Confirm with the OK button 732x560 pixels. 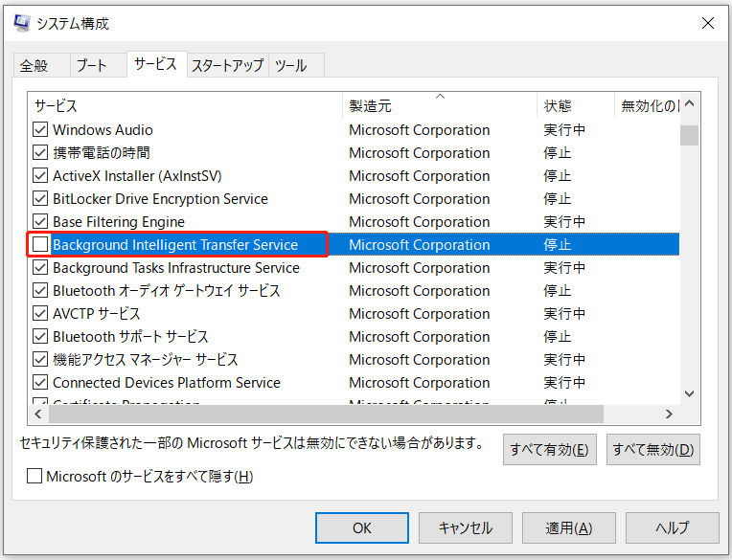362,527
